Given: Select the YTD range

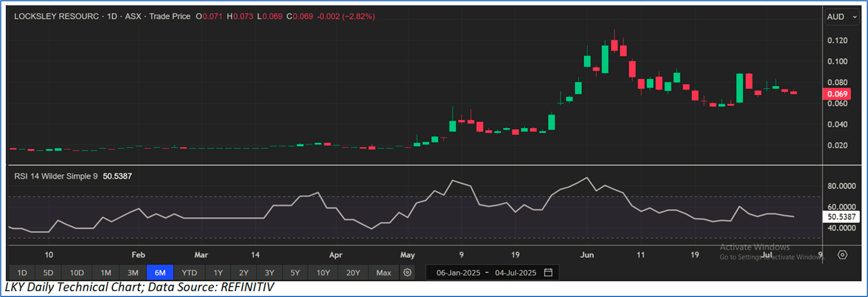Looking at the screenshot, I should [x=189, y=273].
